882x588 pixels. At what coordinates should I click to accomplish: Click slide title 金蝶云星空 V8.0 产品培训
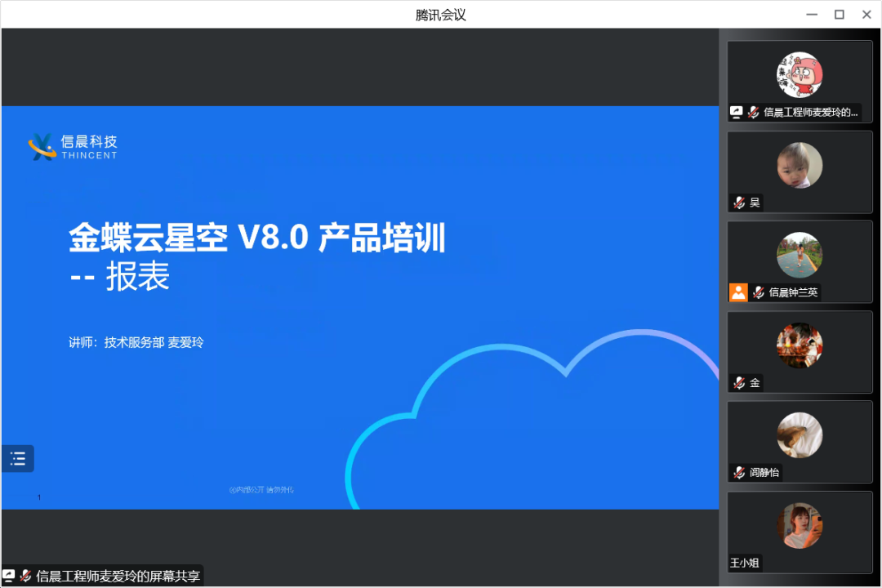pyautogui.click(x=257, y=237)
